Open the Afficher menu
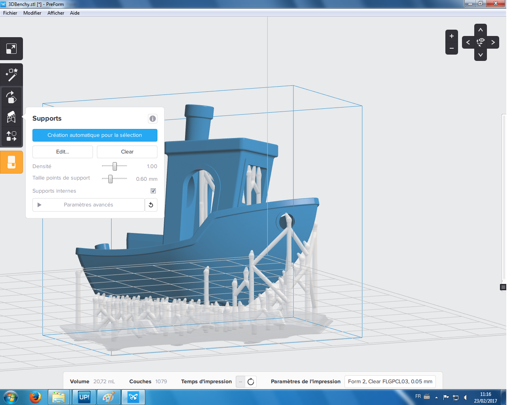 point(56,13)
